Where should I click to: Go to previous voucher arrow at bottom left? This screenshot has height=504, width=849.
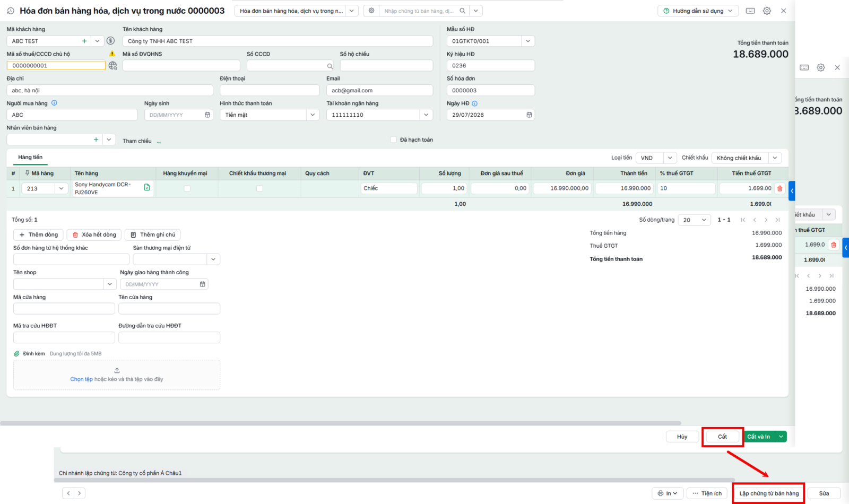[68, 493]
